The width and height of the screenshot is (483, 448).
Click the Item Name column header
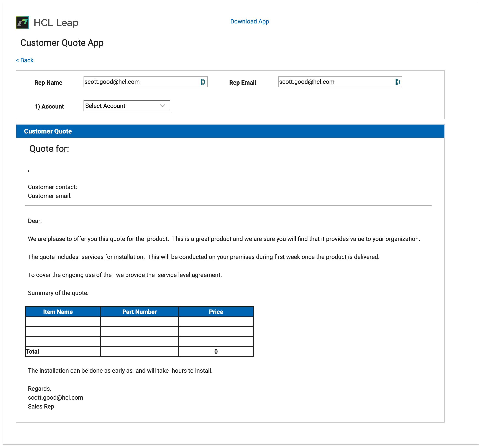pyautogui.click(x=63, y=312)
